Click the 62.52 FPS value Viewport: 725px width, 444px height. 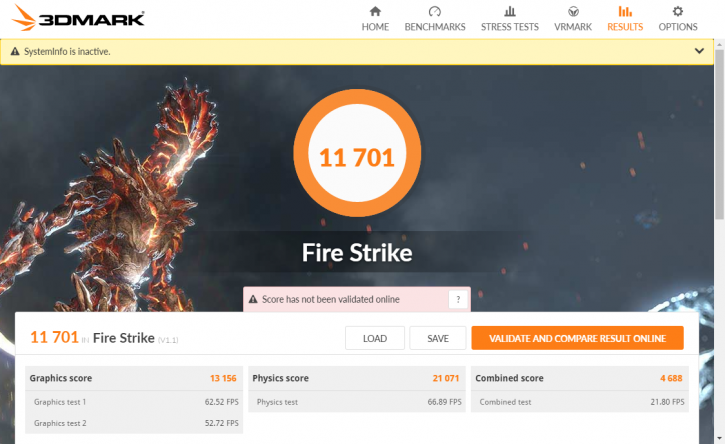[x=221, y=402]
